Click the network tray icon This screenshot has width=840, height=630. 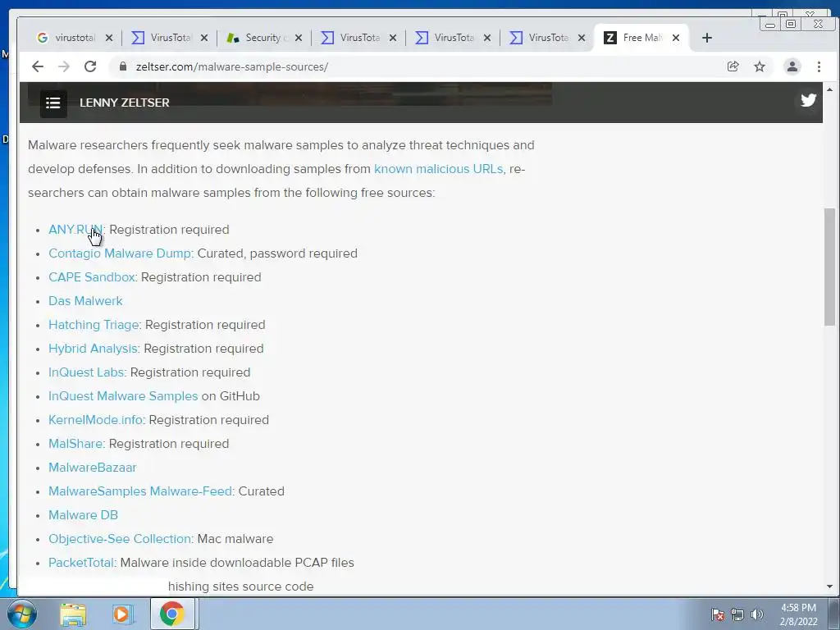[x=737, y=614]
